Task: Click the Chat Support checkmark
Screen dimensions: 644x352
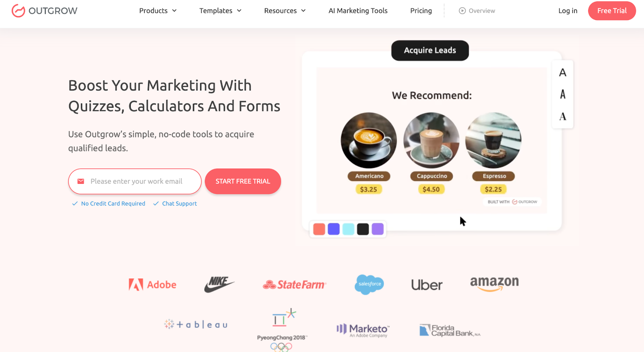Action: coord(156,204)
